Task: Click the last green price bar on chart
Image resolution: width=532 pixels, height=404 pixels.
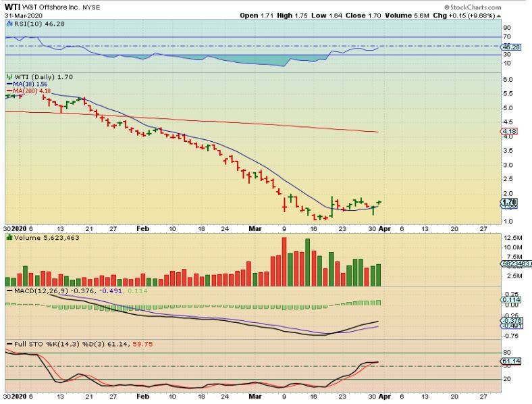Action: [x=379, y=203]
